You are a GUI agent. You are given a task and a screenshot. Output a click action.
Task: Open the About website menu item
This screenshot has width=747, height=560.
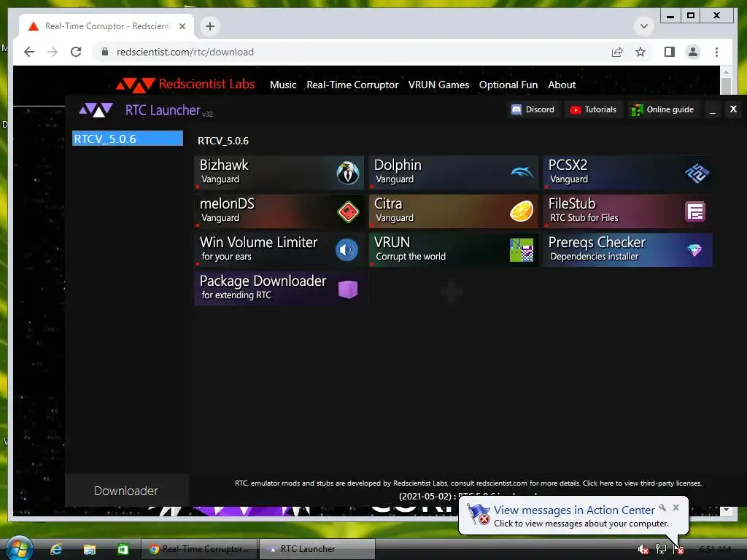[x=562, y=85]
